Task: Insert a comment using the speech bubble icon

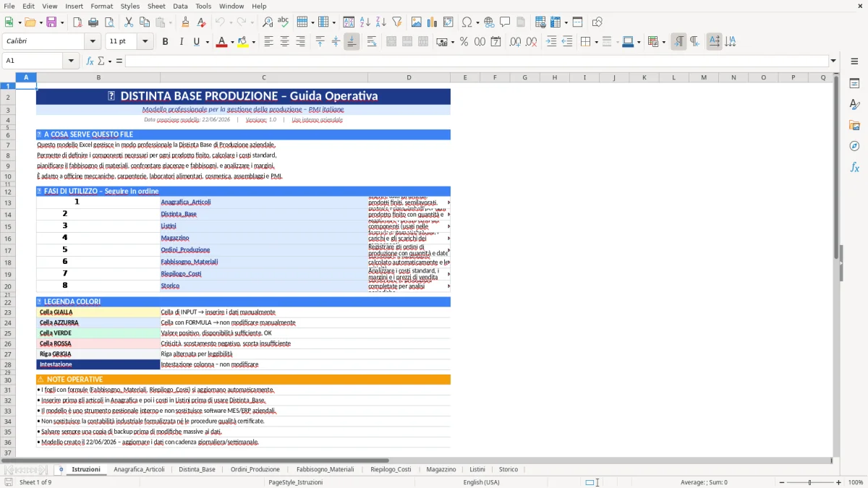Action: tap(505, 22)
